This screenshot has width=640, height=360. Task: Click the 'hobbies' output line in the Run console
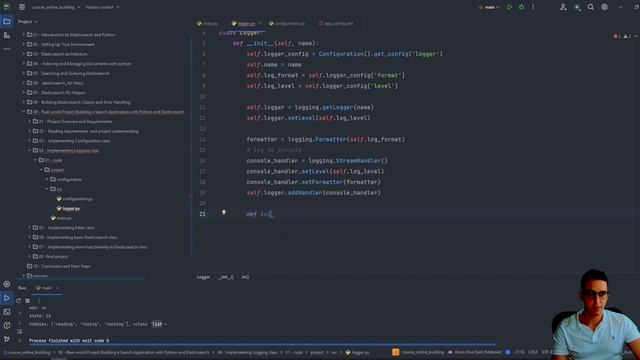[98, 324]
